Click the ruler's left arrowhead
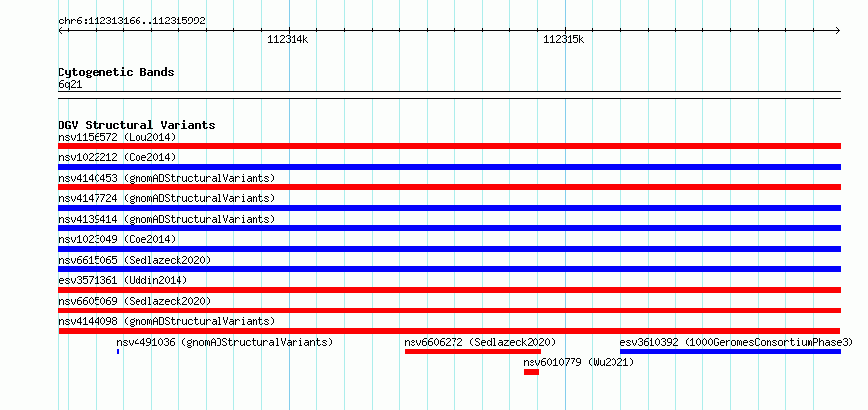The height and width of the screenshot is (410, 868). (x=60, y=31)
